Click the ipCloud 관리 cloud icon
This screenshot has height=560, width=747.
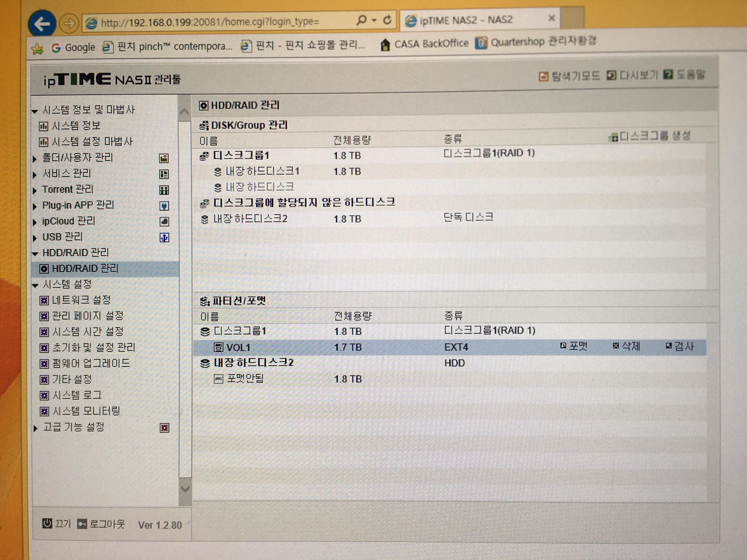pyautogui.click(x=164, y=221)
